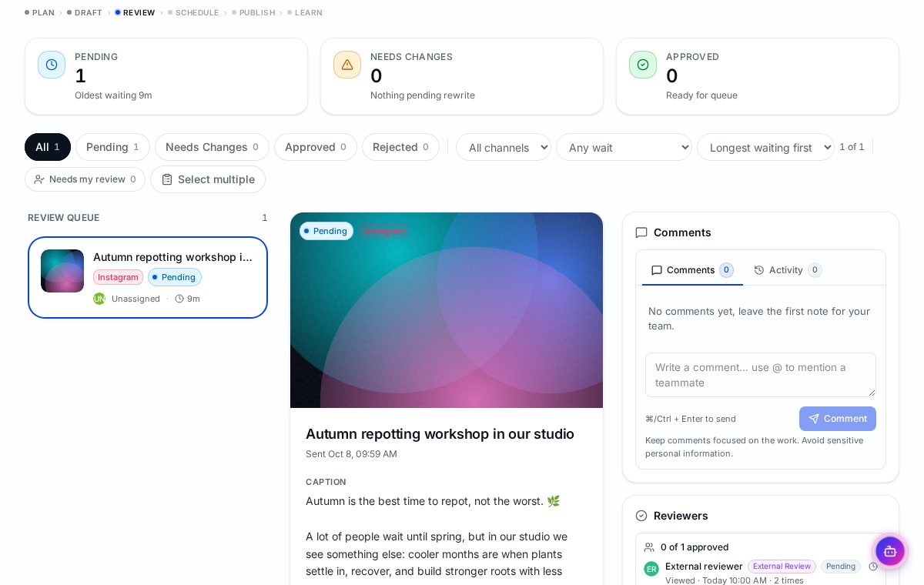Click the Comments panel speech bubble icon

pos(641,232)
